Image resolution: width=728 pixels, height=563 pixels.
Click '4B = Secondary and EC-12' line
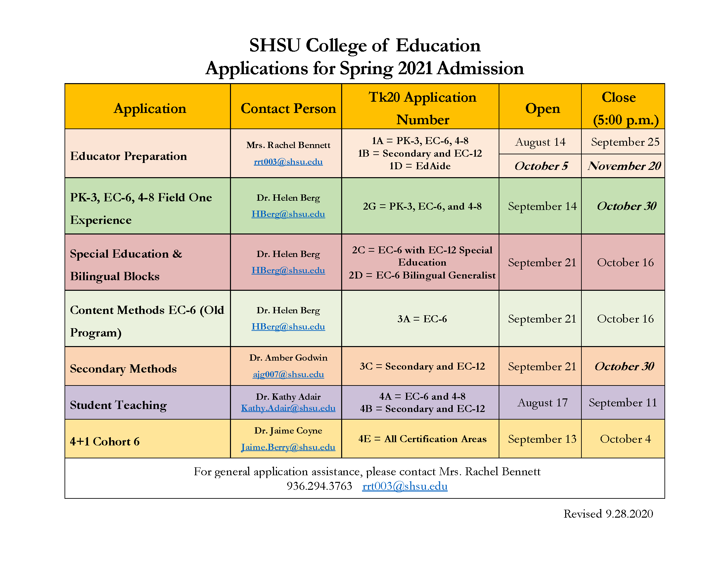click(422, 409)
